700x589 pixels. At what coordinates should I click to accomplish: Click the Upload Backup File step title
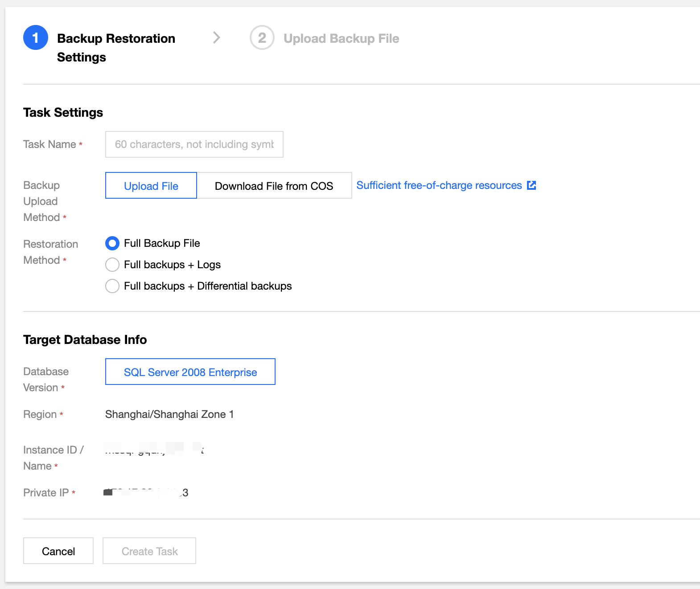pos(341,39)
